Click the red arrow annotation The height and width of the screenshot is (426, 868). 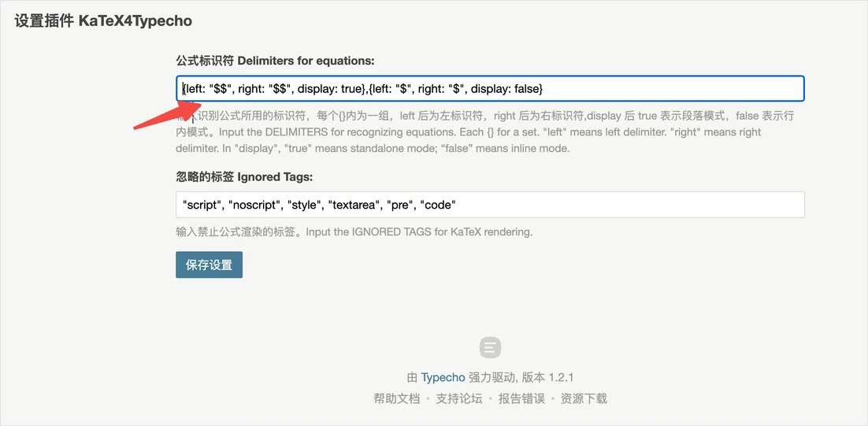[x=165, y=114]
